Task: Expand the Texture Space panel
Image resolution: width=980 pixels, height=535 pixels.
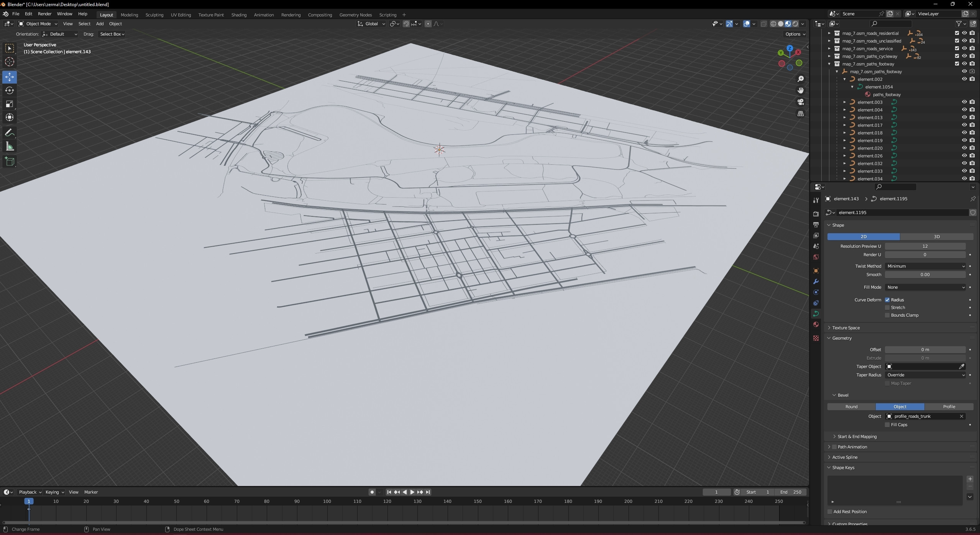Action: click(846, 328)
